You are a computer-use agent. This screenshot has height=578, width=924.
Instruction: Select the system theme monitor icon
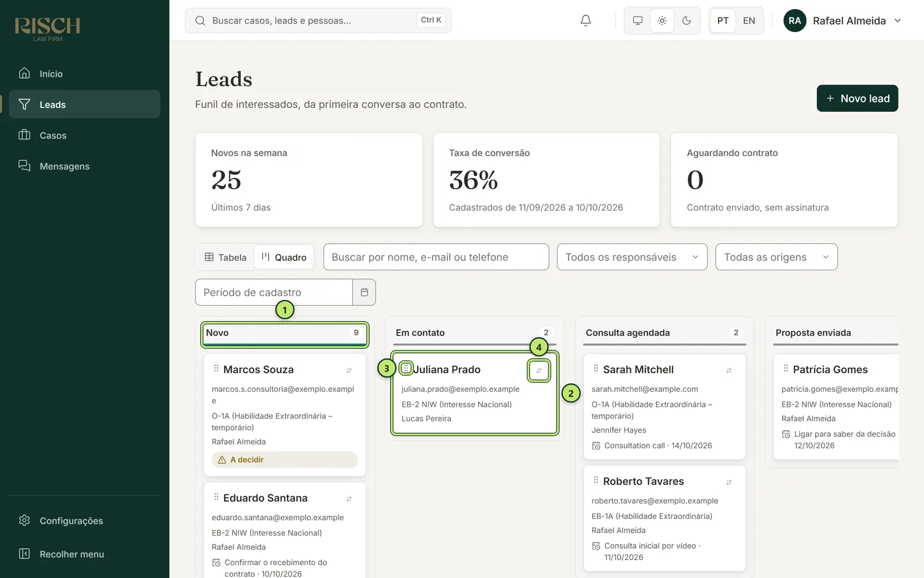638,21
